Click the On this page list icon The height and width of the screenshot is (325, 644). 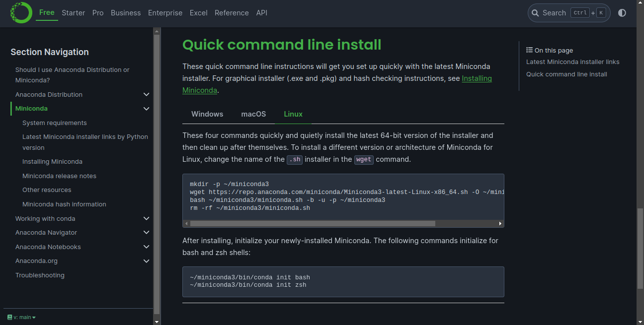[530, 50]
